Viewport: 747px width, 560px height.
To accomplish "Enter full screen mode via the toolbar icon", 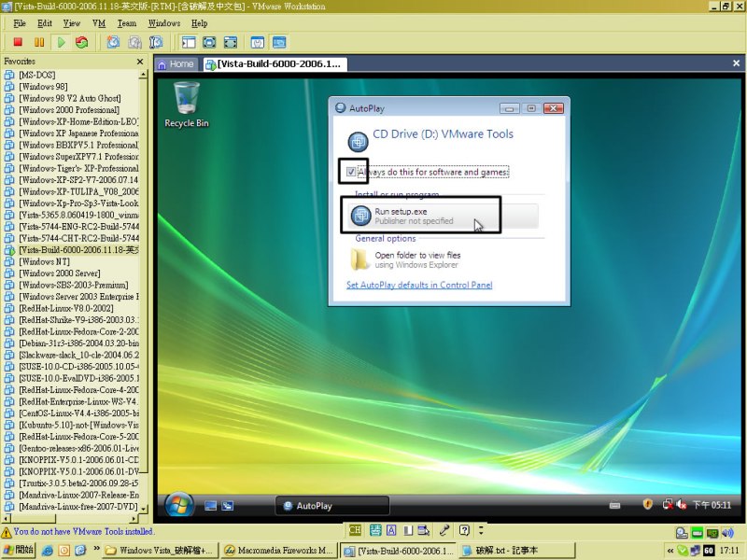I will click(x=209, y=42).
